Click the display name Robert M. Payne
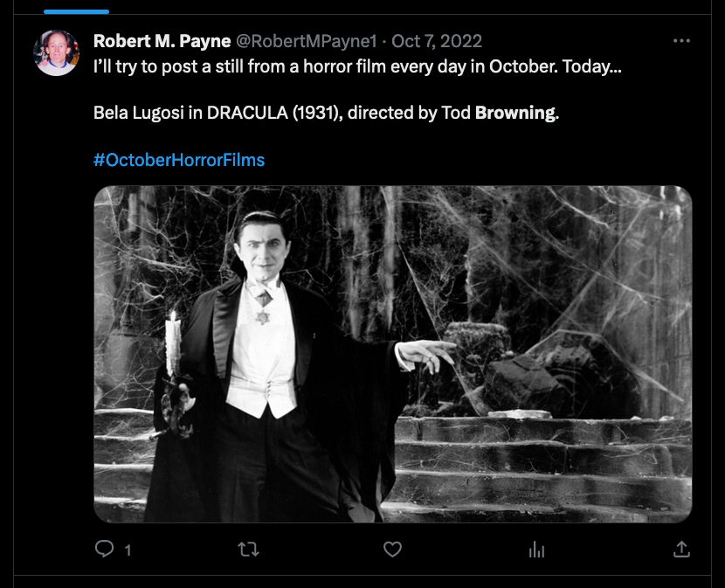725x588 pixels. tap(162, 41)
